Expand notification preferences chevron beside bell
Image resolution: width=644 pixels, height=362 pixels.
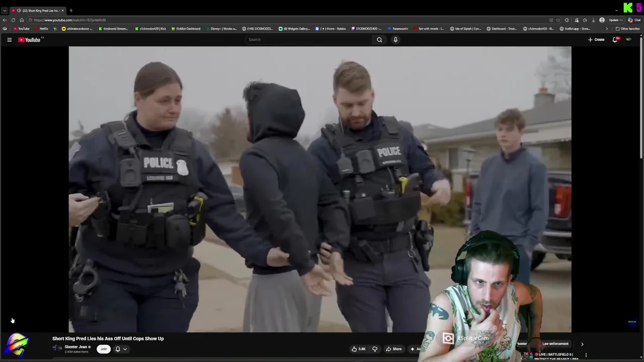(x=125, y=349)
